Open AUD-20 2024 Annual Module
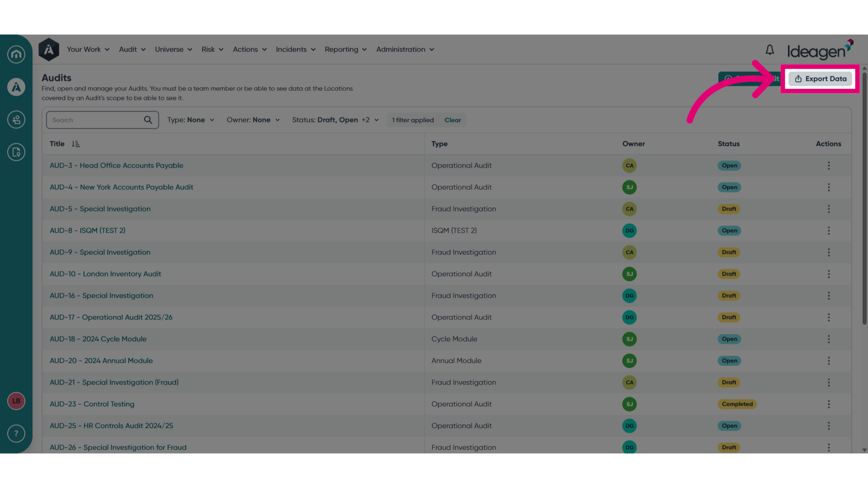Viewport: 868px width, 488px height. point(101,361)
